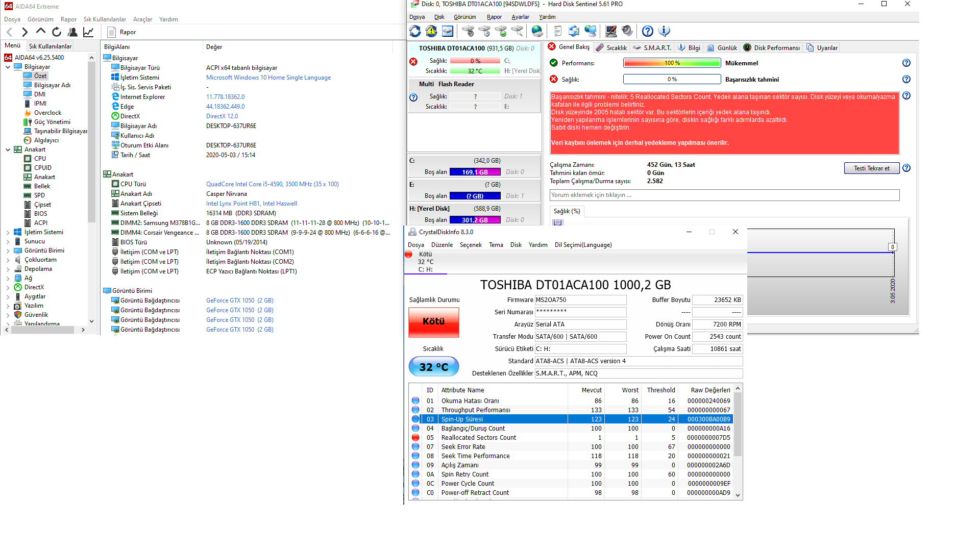This screenshot has width=980, height=551.
Task: Click the red Kötü health status button
Action: point(433,321)
